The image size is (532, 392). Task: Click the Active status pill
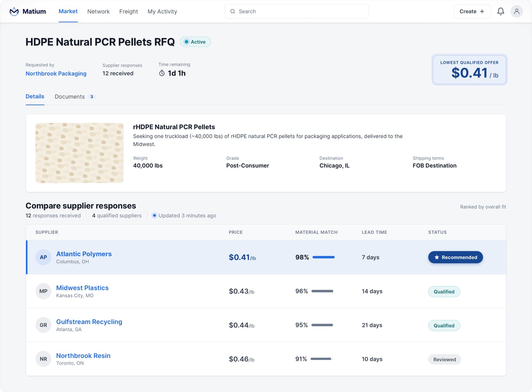tap(195, 42)
